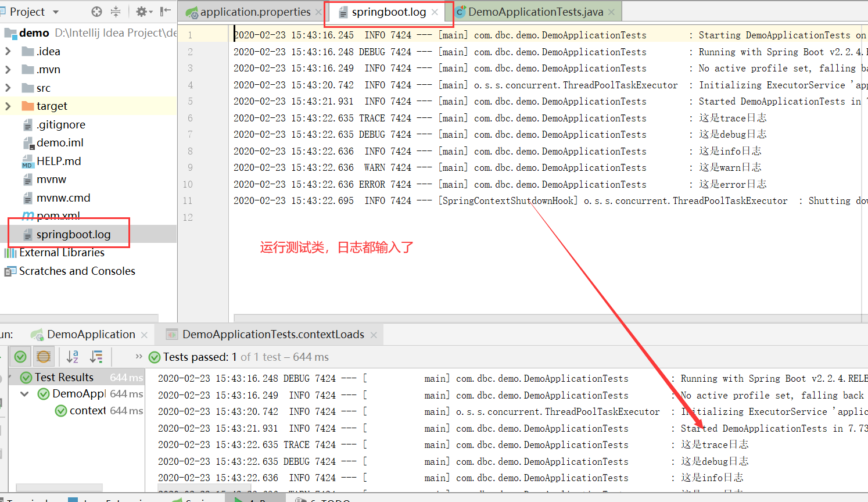868x502 pixels.
Task: Close the DemoApplication run tab
Action: tap(144, 335)
